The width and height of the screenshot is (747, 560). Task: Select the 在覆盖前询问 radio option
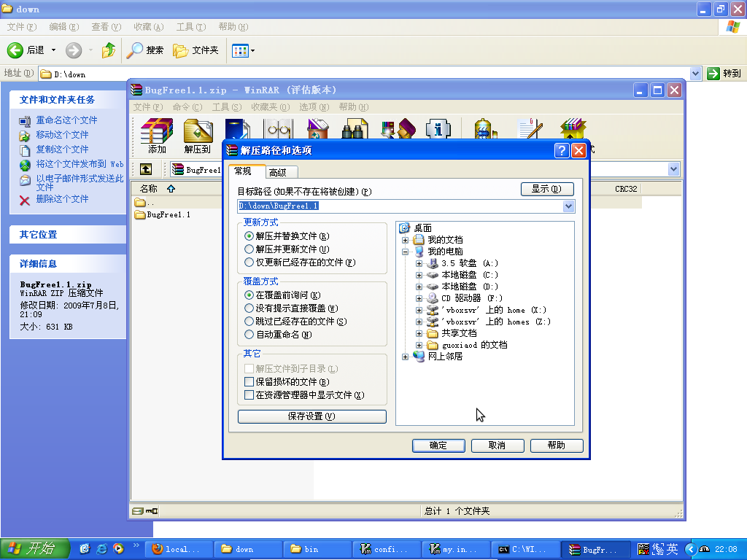[x=249, y=295]
